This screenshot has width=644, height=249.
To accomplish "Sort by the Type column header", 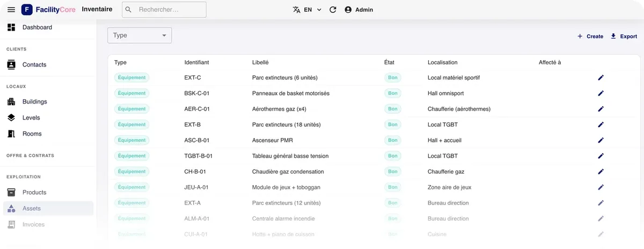I will click(120, 62).
